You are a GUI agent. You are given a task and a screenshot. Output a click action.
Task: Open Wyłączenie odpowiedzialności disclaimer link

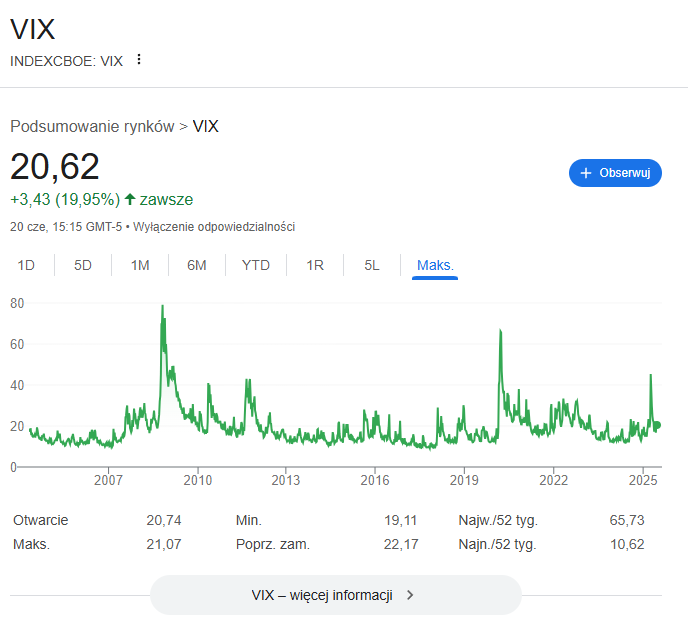(x=214, y=227)
